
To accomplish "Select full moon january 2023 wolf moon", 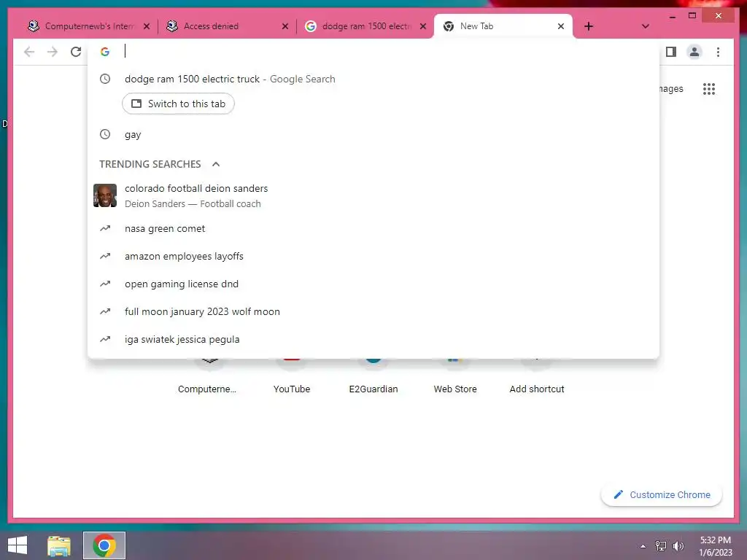I will click(373, 311).
